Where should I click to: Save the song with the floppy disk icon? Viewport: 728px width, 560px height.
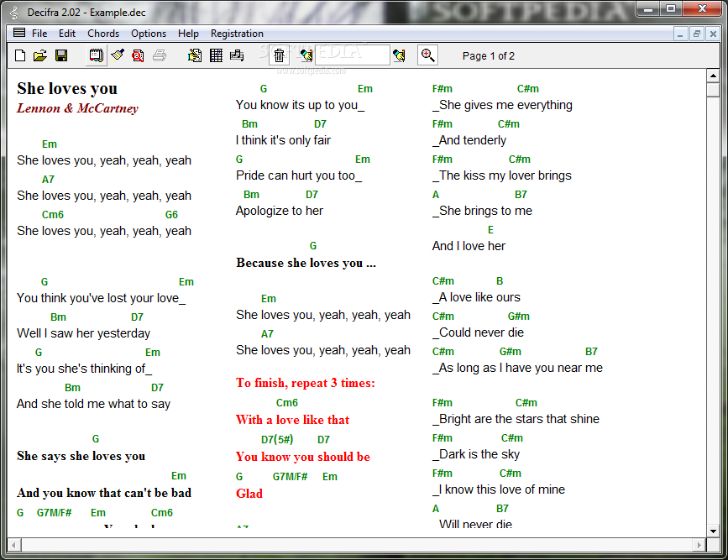pyautogui.click(x=61, y=55)
